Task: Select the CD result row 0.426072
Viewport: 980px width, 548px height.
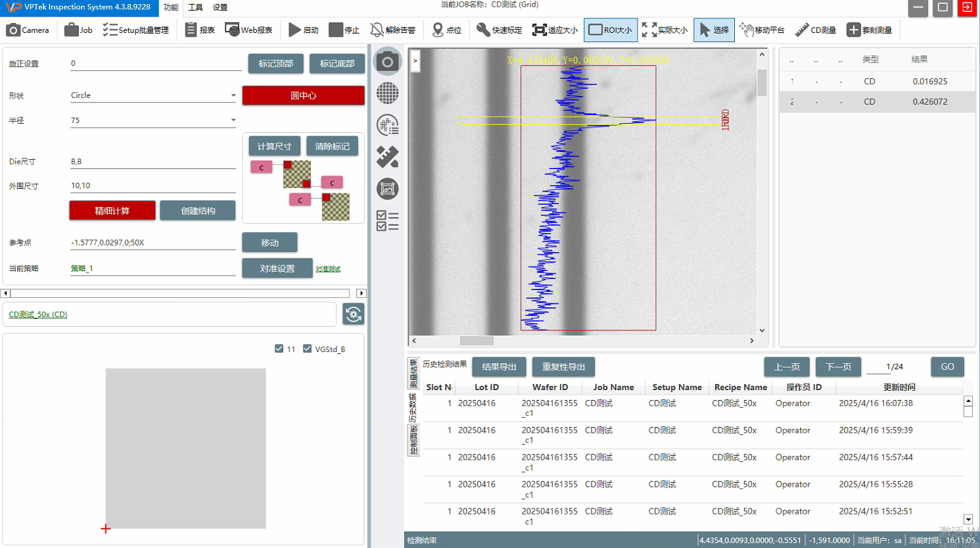Action: (877, 102)
